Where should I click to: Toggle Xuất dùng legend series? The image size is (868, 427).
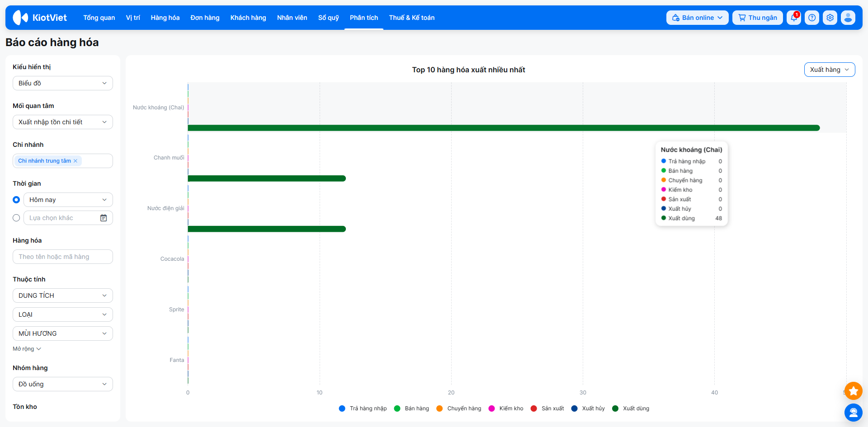[631, 408]
